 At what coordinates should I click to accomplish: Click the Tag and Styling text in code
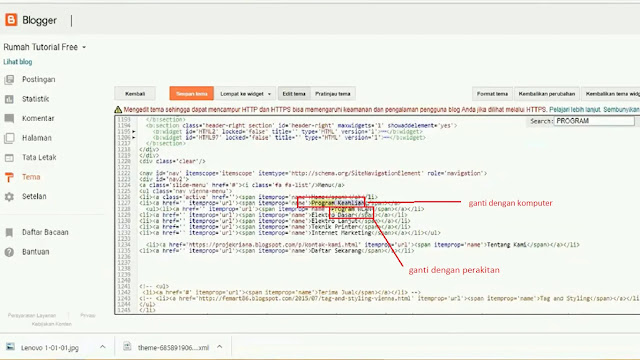(565, 298)
